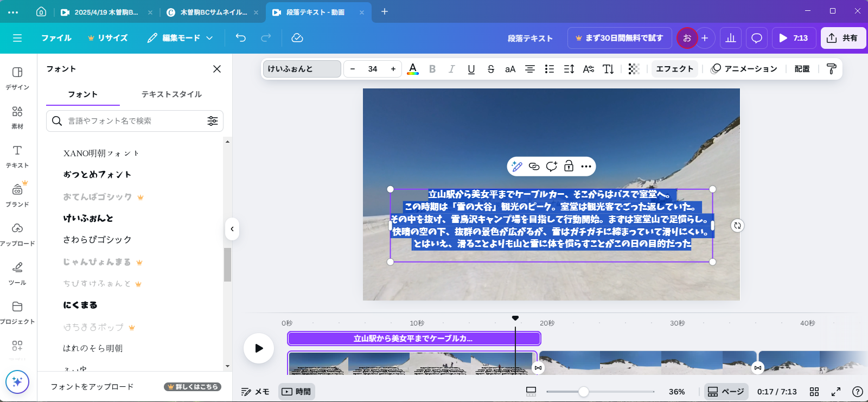The image size is (868, 402).
Task: Toggle underline formatting
Action: click(x=471, y=69)
